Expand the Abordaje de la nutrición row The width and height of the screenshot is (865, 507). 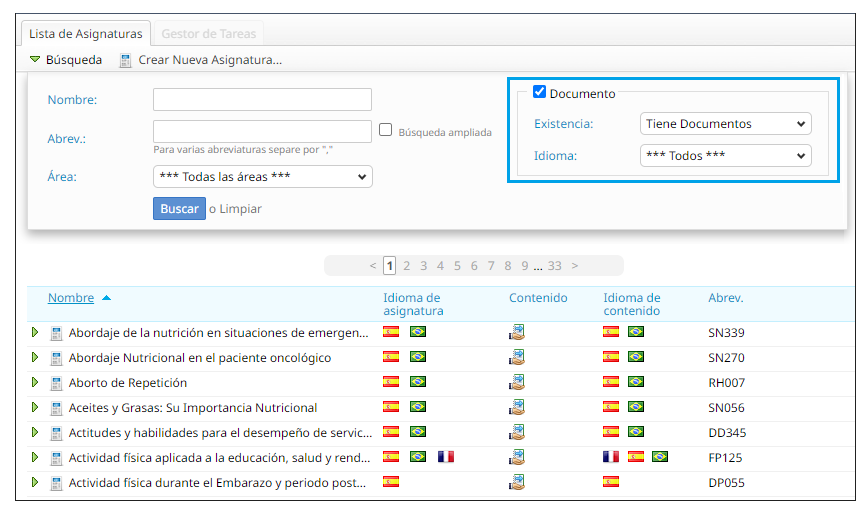point(35,332)
